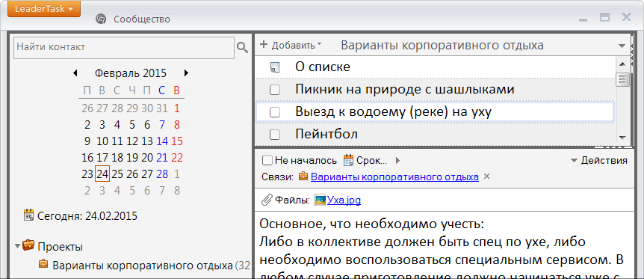Select the Выезд к водоему (реке) на уху row
Image resolution: width=644 pixels, height=279 pixels.
click(435, 111)
